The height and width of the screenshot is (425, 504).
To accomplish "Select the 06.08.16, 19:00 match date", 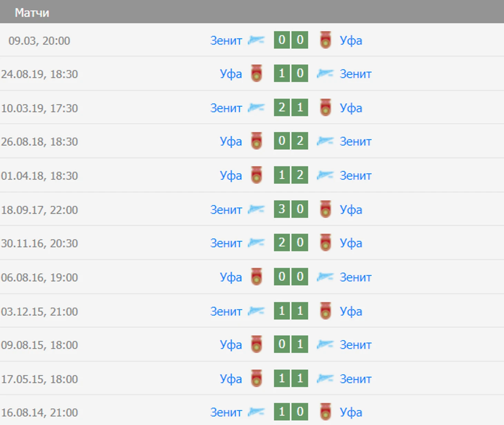I will (x=39, y=277).
